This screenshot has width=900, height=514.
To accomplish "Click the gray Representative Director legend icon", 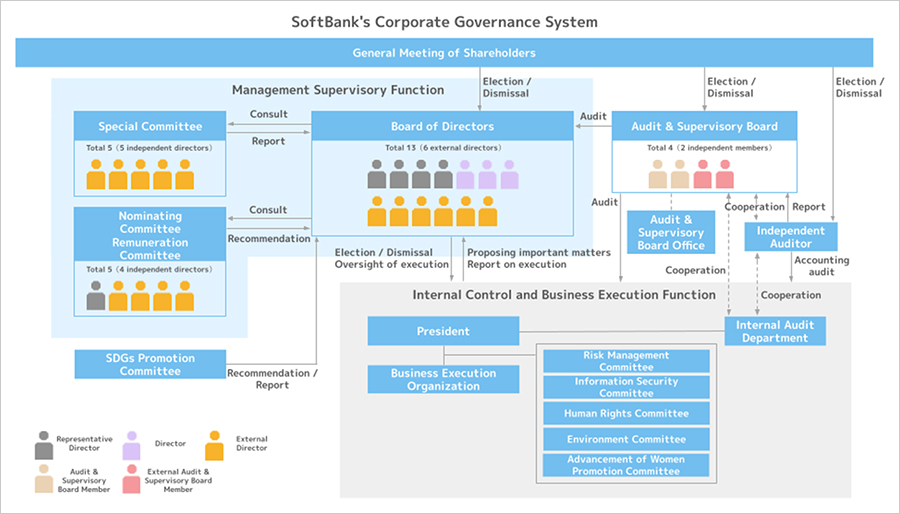I will click(44, 445).
